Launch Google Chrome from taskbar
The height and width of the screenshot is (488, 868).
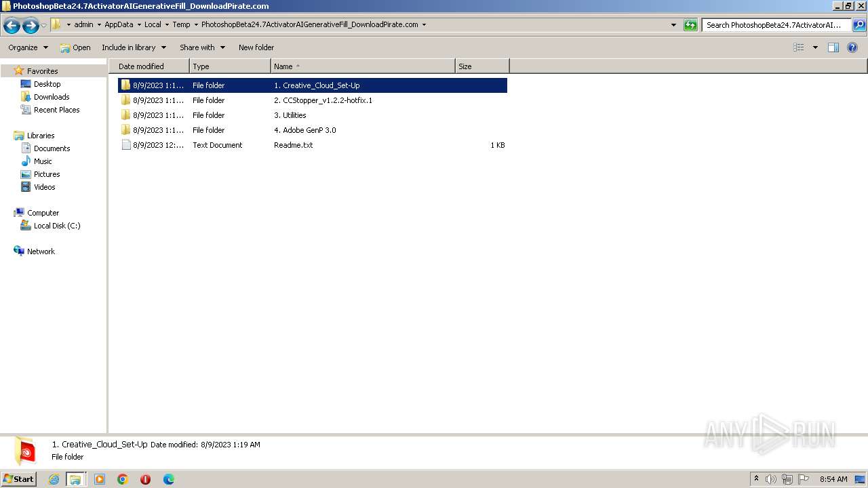tap(123, 479)
